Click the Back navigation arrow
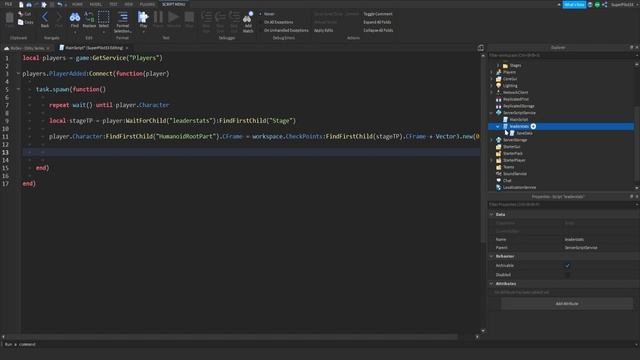The width and height of the screenshot is (640, 360). (45, 17)
